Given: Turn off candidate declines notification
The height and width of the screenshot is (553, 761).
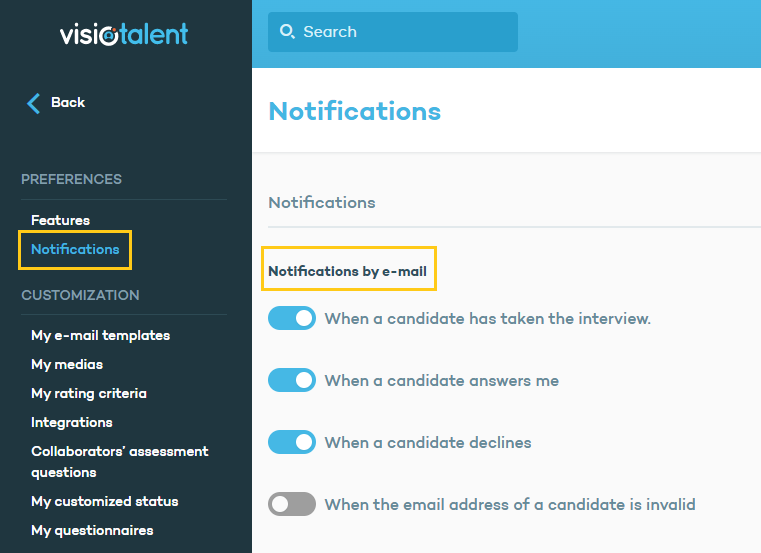Looking at the screenshot, I should pos(292,442).
